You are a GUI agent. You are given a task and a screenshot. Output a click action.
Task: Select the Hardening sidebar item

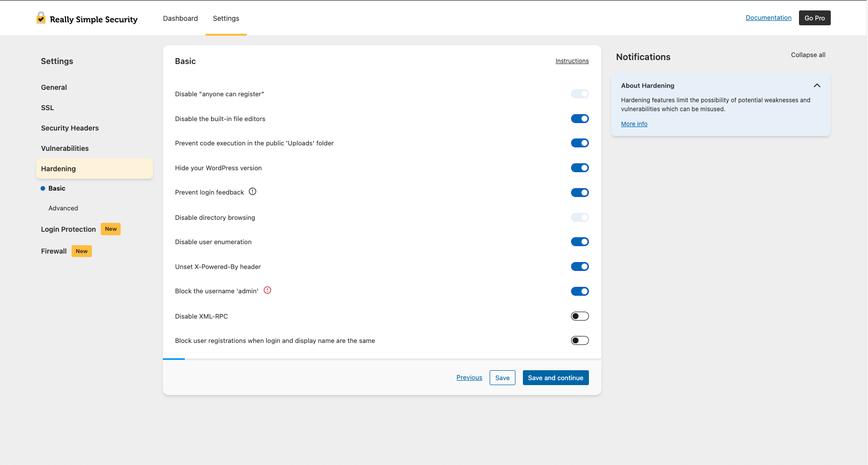[x=94, y=169]
